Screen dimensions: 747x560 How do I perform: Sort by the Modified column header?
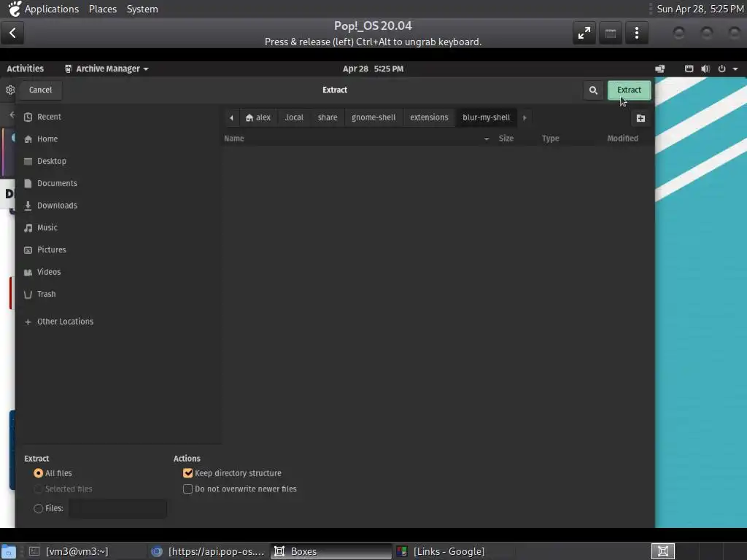tap(623, 139)
